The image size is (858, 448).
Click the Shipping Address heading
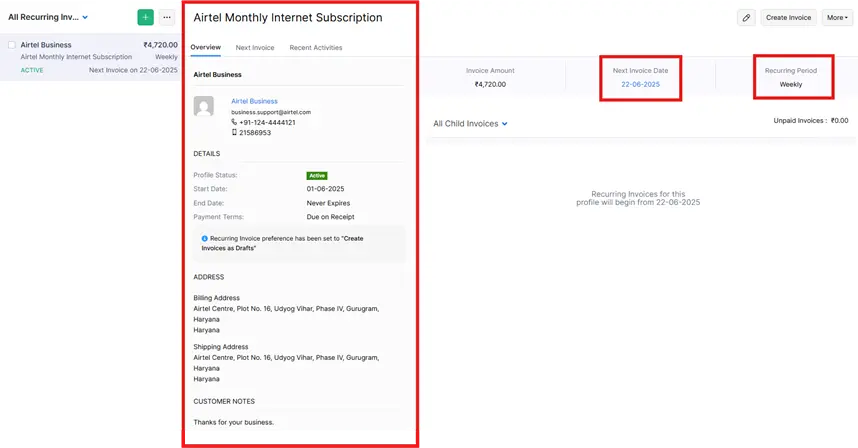221,347
